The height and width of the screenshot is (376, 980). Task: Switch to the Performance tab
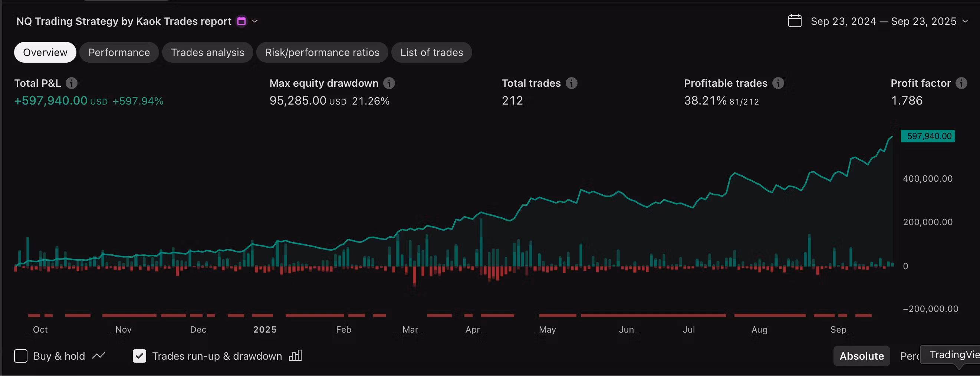coord(119,52)
